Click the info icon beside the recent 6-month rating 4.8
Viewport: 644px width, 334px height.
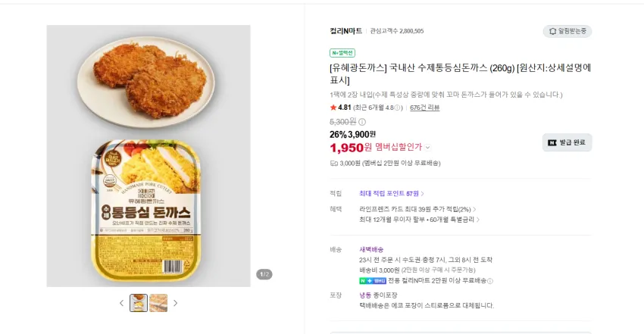click(397, 108)
